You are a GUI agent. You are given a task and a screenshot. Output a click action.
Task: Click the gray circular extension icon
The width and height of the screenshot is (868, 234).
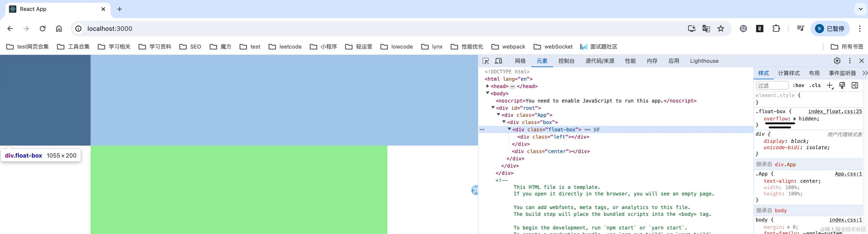click(743, 29)
